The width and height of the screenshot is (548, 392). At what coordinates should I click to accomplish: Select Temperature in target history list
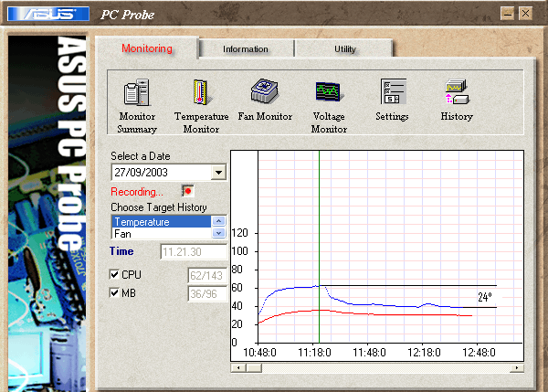click(161, 222)
